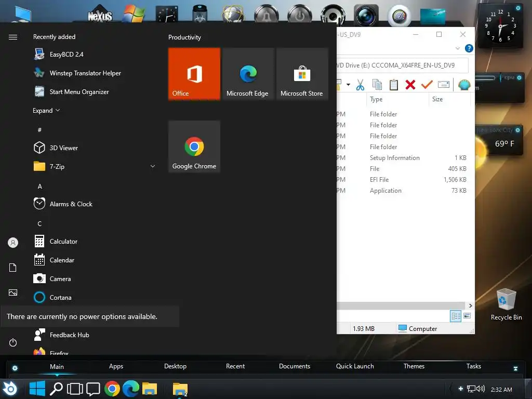532x399 pixels.
Task: Switch to the Main tab in dock
Action: 57,366
